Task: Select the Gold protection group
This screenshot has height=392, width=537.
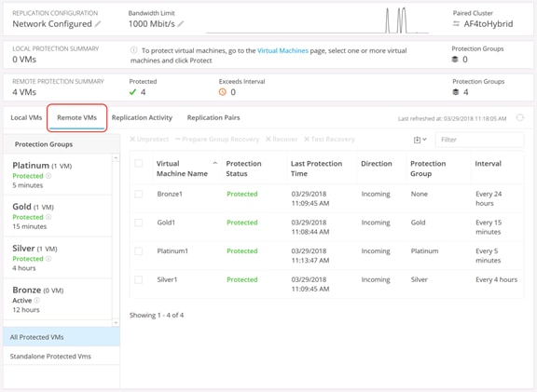Action: [58, 216]
